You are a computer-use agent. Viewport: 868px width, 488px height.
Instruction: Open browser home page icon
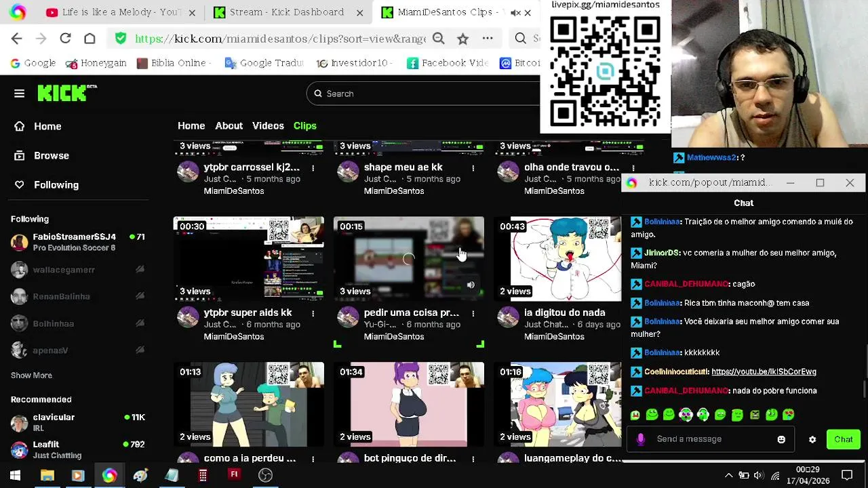pyautogui.click(x=90, y=39)
